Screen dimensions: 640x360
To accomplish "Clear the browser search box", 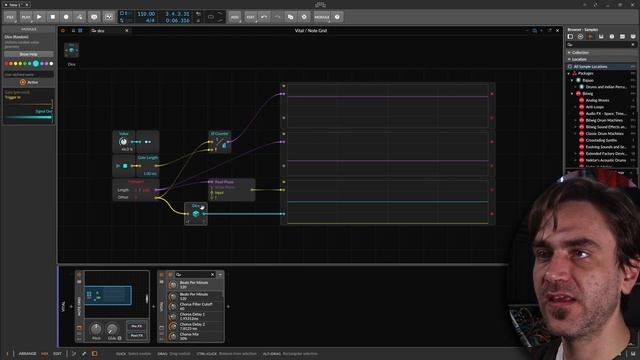I will click(x=633, y=44).
